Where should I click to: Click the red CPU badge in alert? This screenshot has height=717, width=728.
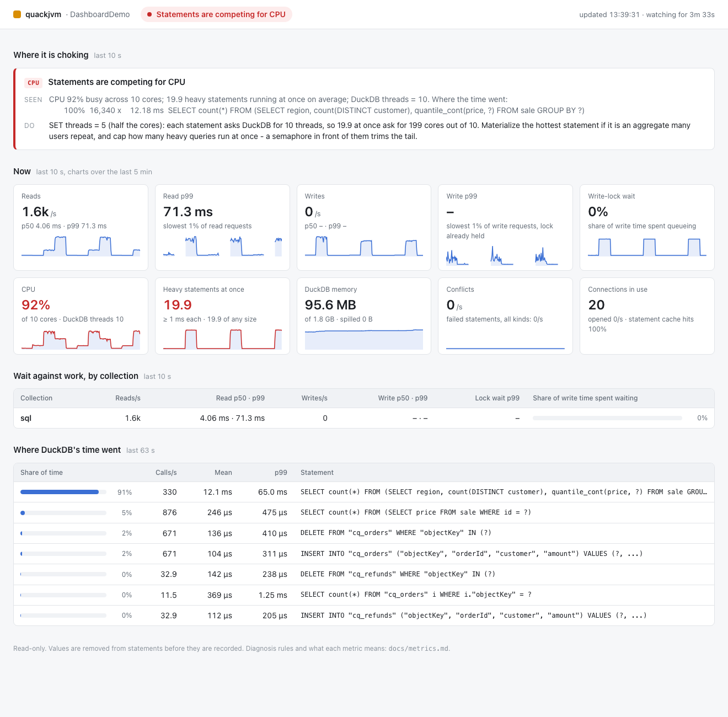(x=34, y=83)
